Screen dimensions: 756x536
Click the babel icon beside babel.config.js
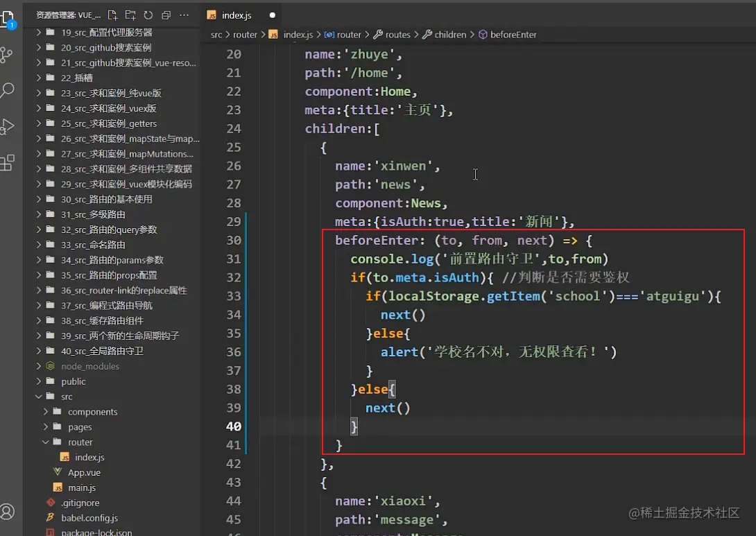(50, 518)
